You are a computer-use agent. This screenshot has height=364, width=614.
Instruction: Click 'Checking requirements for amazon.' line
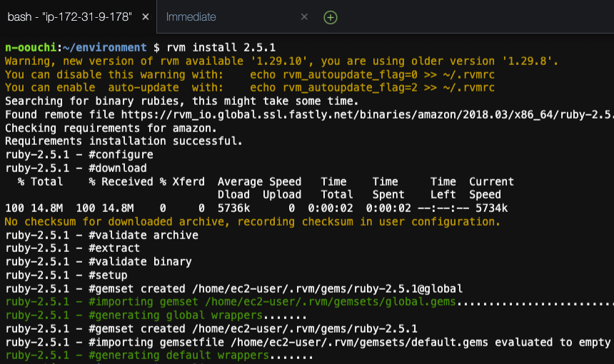click(111, 128)
